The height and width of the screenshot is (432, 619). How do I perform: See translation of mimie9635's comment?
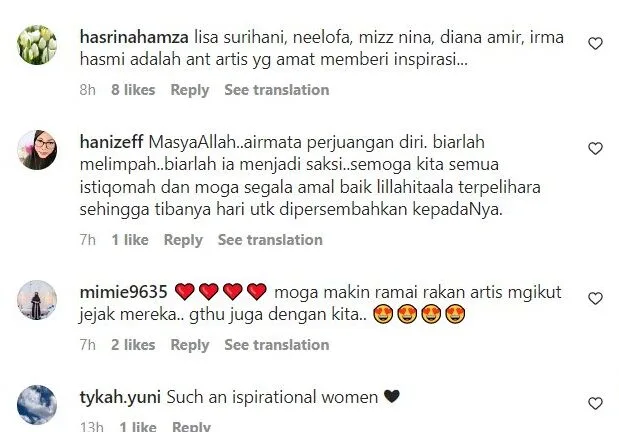click(x=277, y=345)
